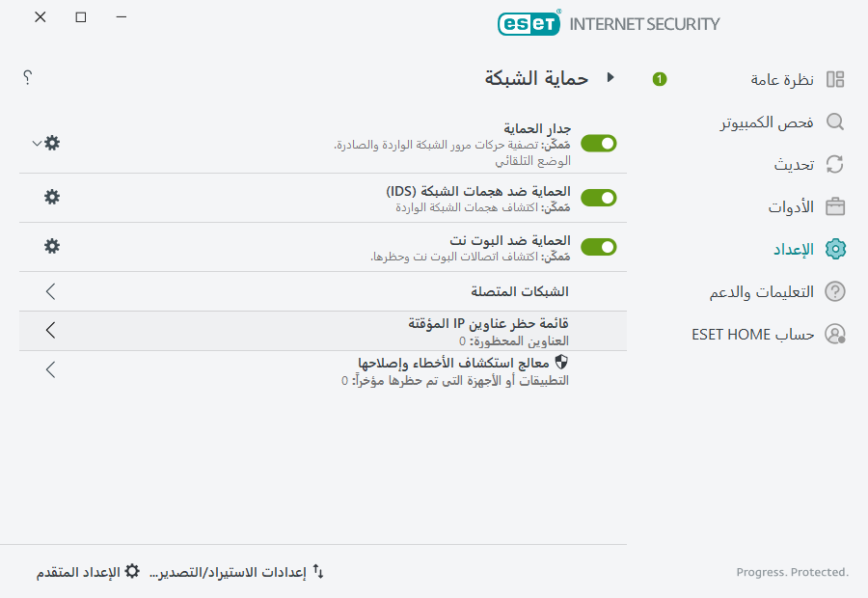868x598 pixels.
Task: Open Botnet protection settings gear
Action: point(51,246)
